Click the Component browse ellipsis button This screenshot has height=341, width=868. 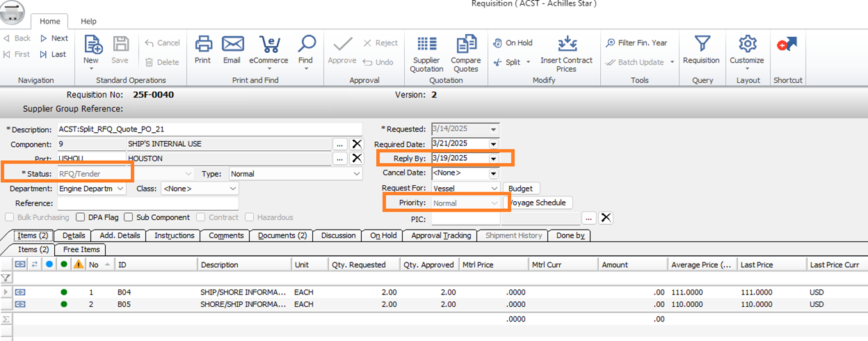340,144
